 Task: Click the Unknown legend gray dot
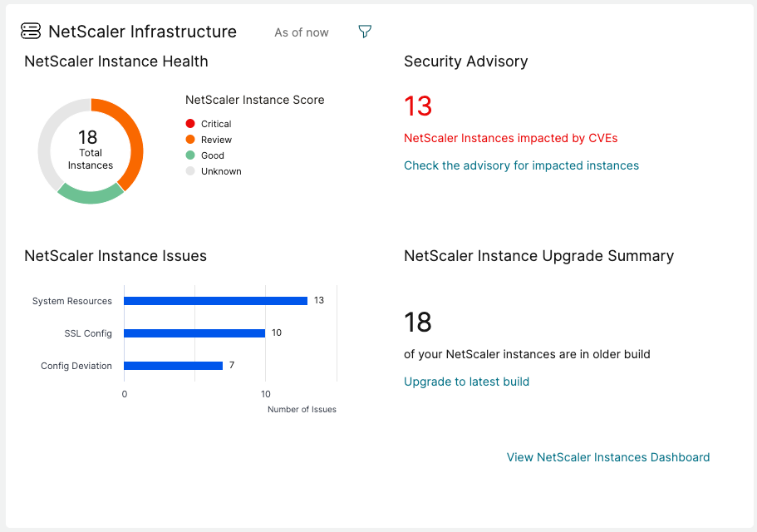coord(190,171)
